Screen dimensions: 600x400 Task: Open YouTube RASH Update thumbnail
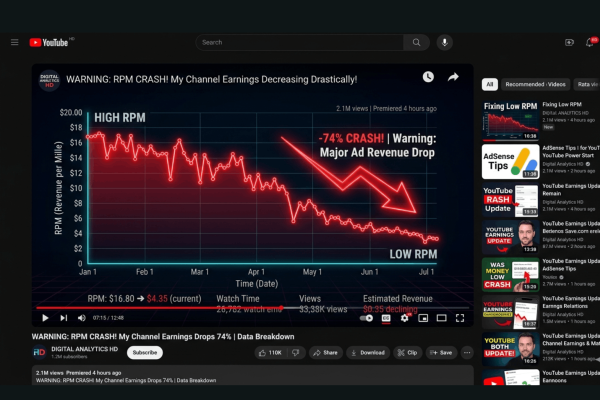[x=510, y=200]
